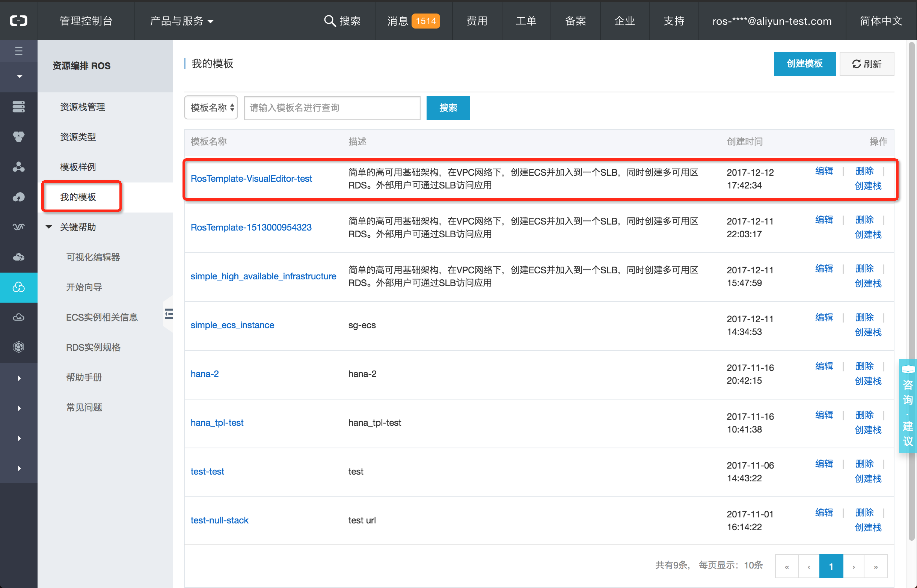This screenshot has width=917, height=588.
Task: Click the 刷新 refresh button
Action: tap(867, 63)
